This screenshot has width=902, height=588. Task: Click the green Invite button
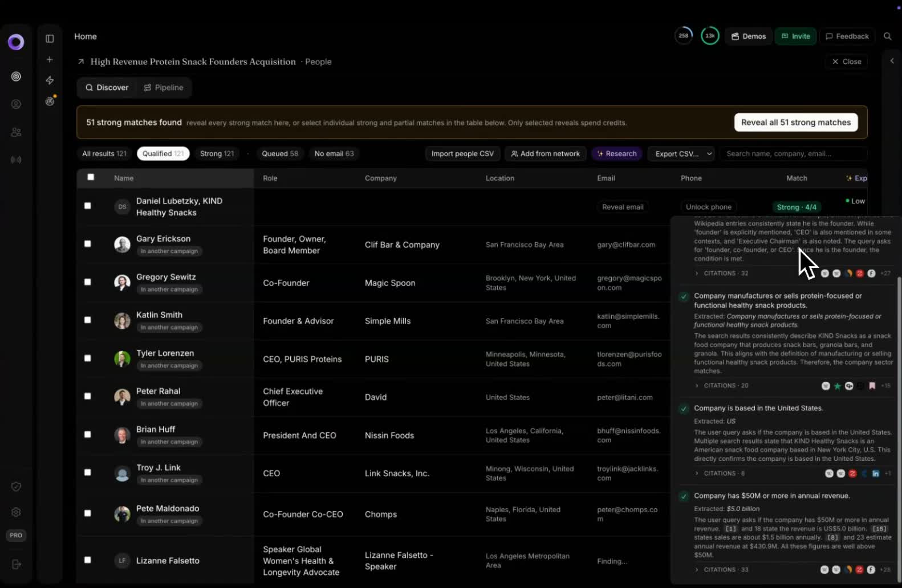pos(795,36)
